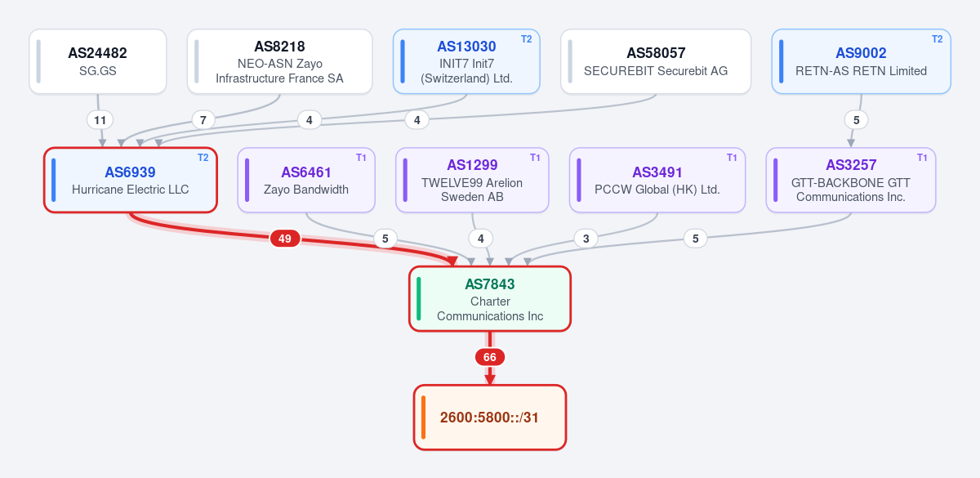Click the 2600:5800::/31 prefix box

[490, 418]
